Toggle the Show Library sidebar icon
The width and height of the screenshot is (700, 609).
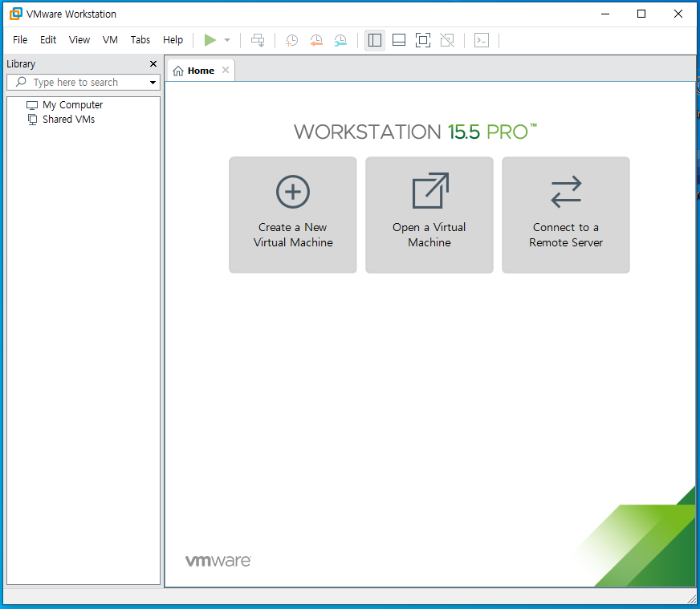[x=375, y=40]
